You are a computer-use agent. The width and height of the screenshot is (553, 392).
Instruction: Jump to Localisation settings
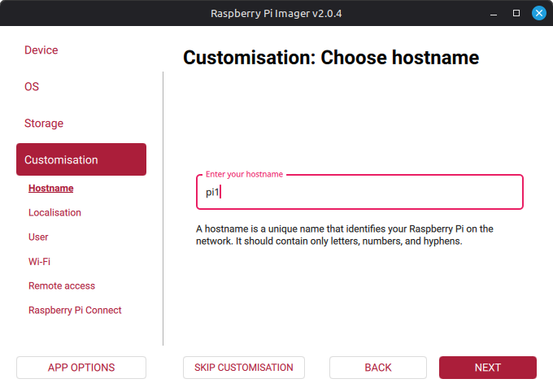pos(54,212)
